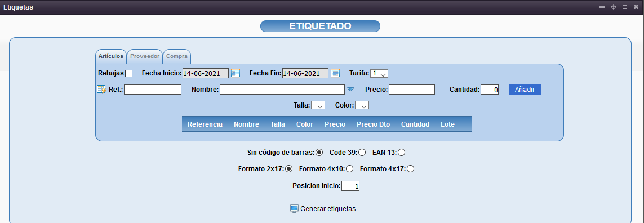Click the Precio input field

click(x=411, y=90)
